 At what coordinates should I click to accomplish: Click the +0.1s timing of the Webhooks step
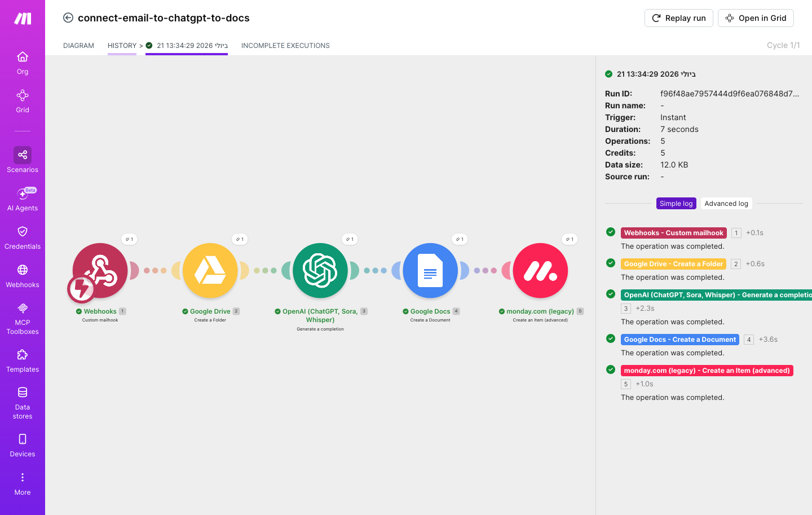click(x=754, y=233)
